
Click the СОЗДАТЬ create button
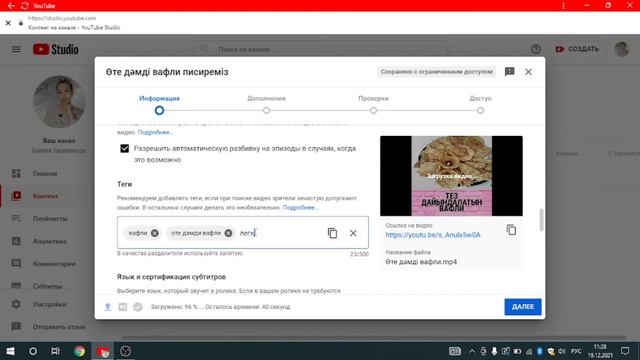click(x=577, y=49)
